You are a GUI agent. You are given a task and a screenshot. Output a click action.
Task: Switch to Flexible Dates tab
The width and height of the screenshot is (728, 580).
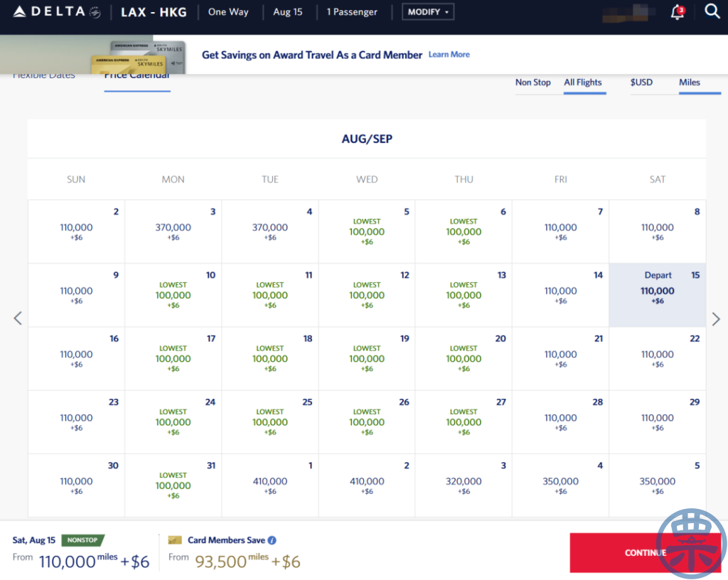(x=43, y=75)
